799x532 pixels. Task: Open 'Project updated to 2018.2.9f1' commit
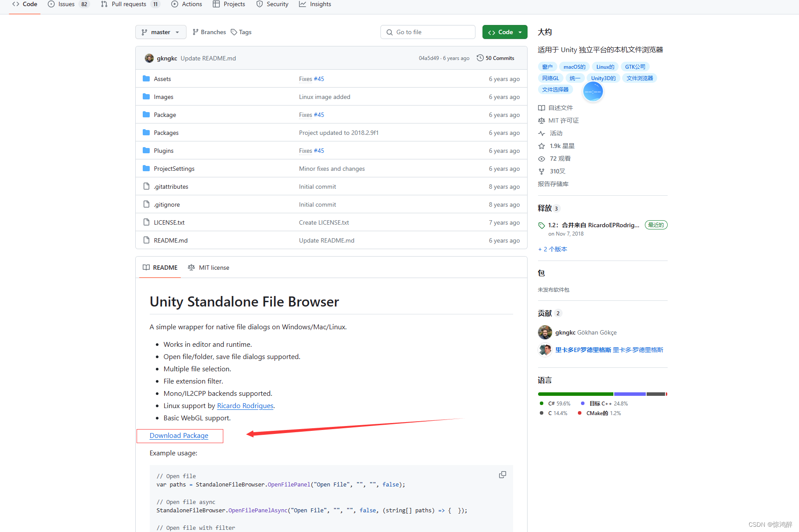pos(339,133)
